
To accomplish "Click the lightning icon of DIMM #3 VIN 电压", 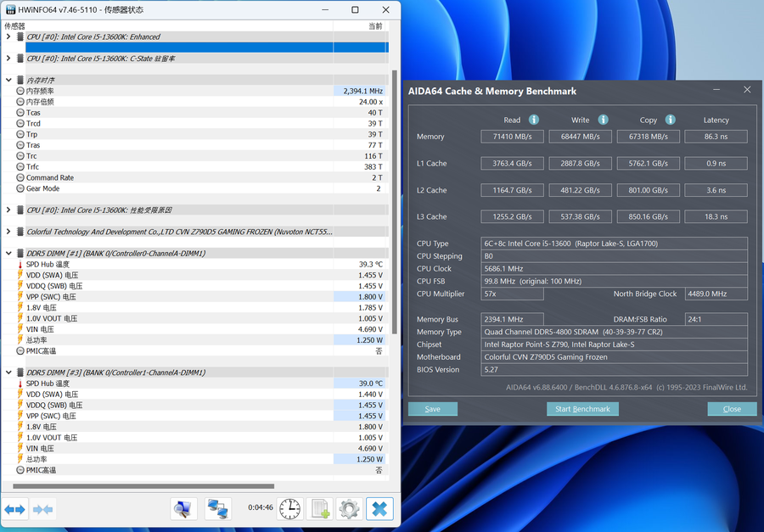I will point(20,449).
